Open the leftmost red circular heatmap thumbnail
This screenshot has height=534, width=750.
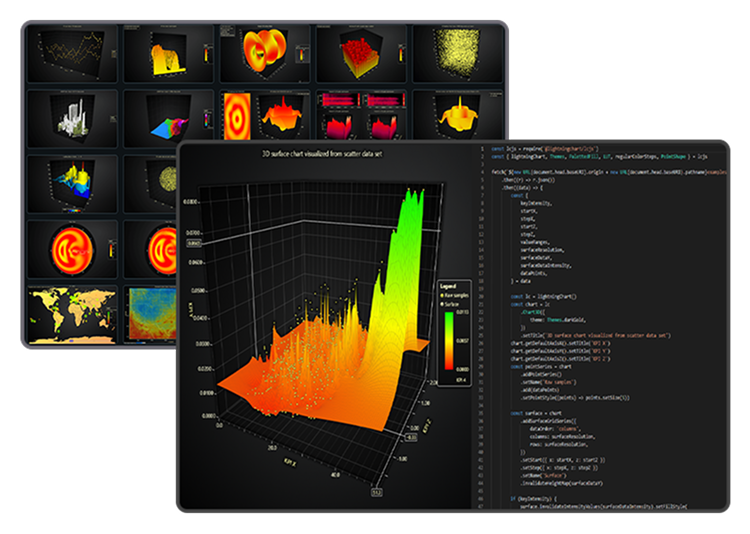point(72,249)
